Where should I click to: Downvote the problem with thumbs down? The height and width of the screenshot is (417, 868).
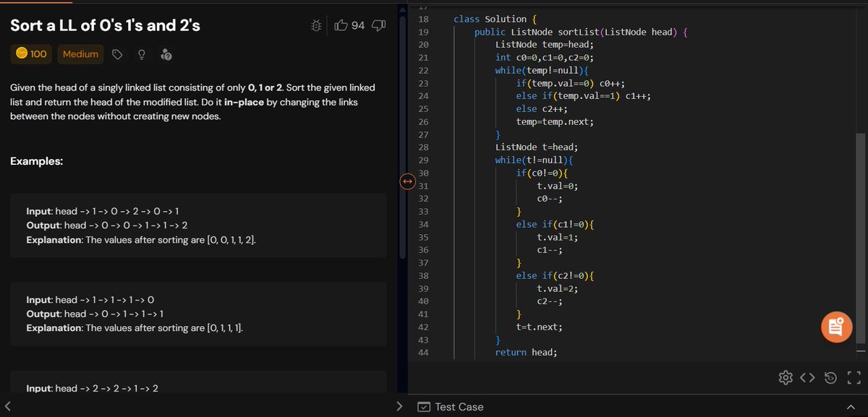378,25
